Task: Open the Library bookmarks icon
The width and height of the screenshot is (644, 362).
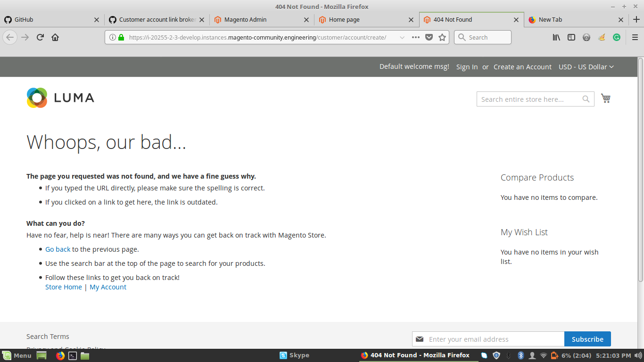Action: click(x=556, y=37)
